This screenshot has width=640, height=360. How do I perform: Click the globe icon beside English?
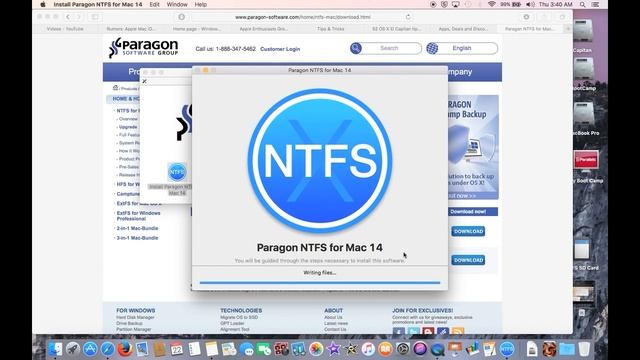click(432, 48)
